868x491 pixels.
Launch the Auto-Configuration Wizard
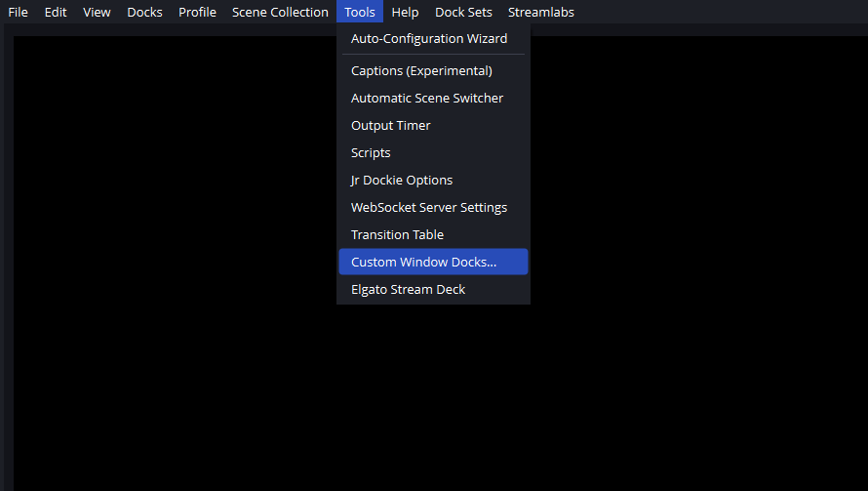(x=429, y=39)
